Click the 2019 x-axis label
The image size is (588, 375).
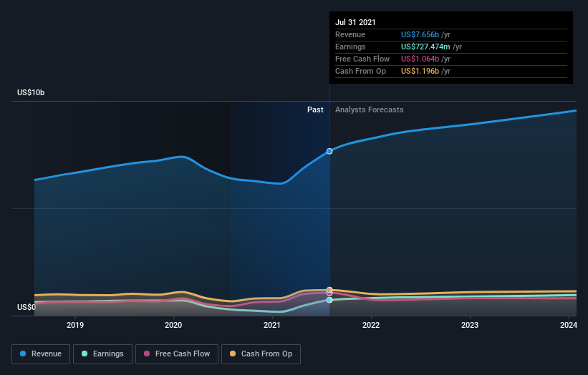pyautogui.click(x=75, y=325)
